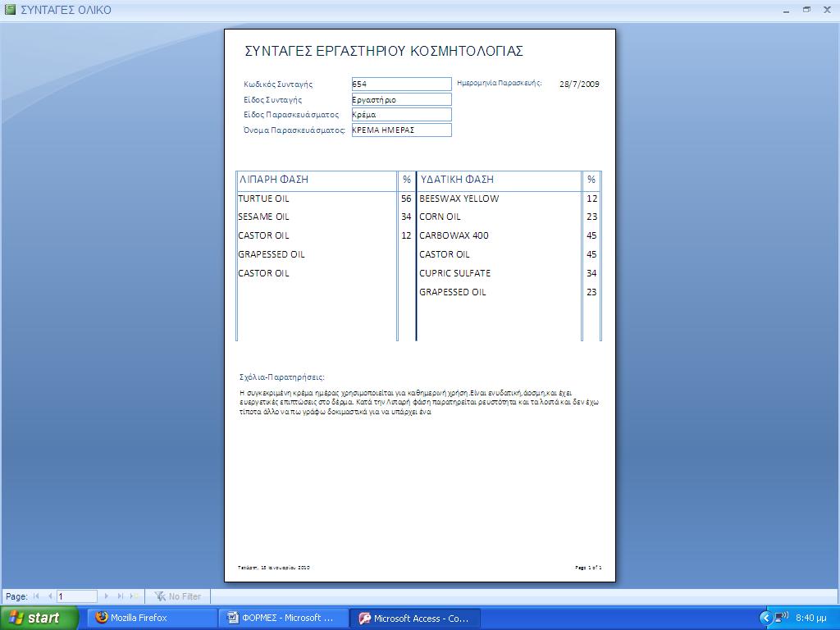Click the Κωδικός Συνταγής label
The height and width of the screenshot is (630, 840).
(x=278, y=84)
